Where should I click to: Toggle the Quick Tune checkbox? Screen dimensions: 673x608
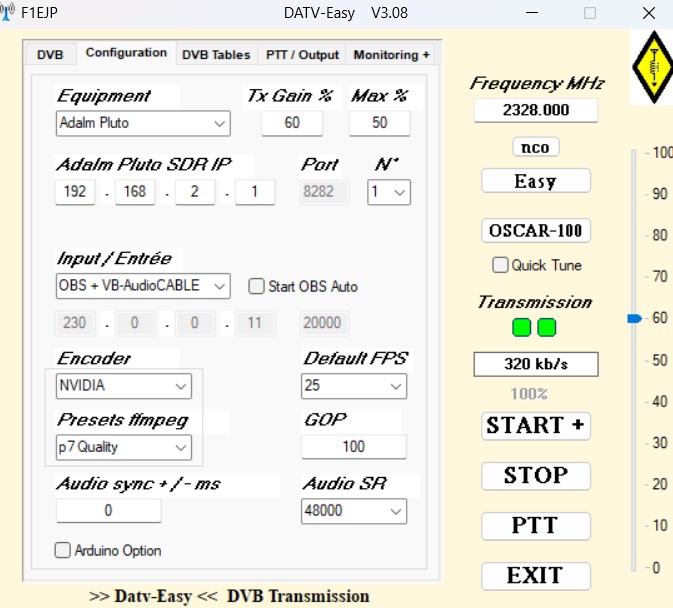tap(500, 265)
